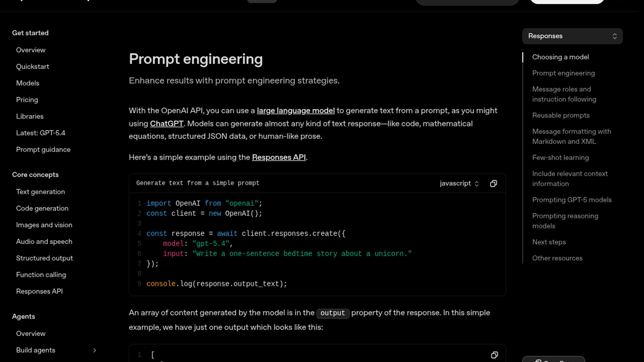Go to the Prompting GPT-5 models section

pos(572,200)
